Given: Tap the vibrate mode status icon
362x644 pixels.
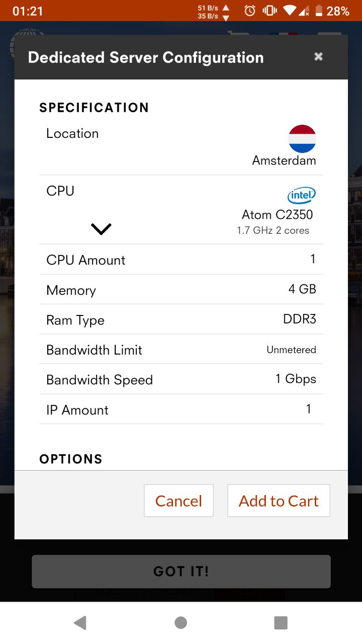Looking at the screenshot, I should (x=269, y=11).
